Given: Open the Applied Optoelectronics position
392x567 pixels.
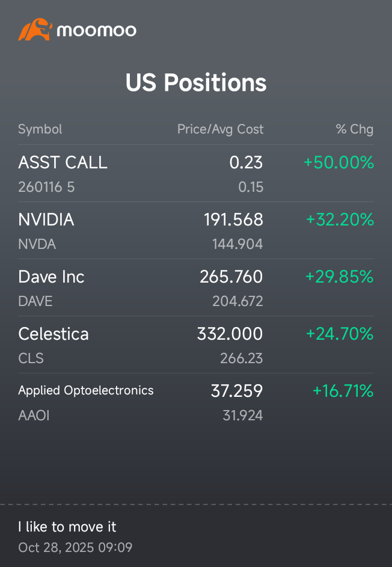Looking at the screenshot, I should tap(196, 402).
